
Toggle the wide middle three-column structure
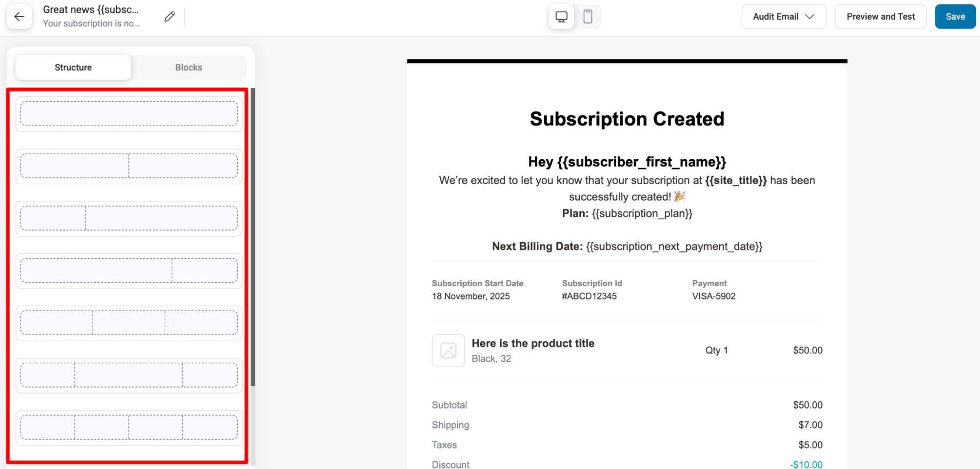[128, 375]
